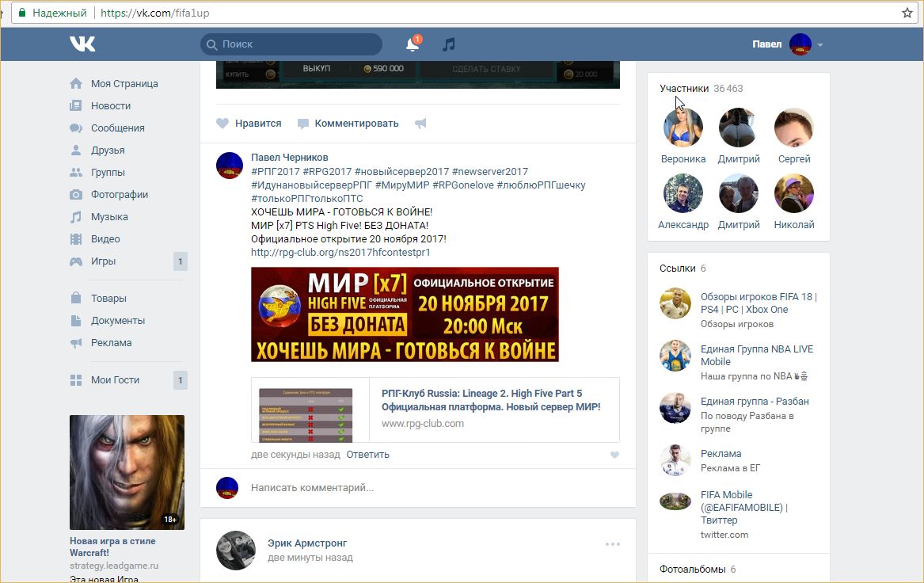Open Сообщения in the left menu
The image size is (924, 583).
coord(117,128)
